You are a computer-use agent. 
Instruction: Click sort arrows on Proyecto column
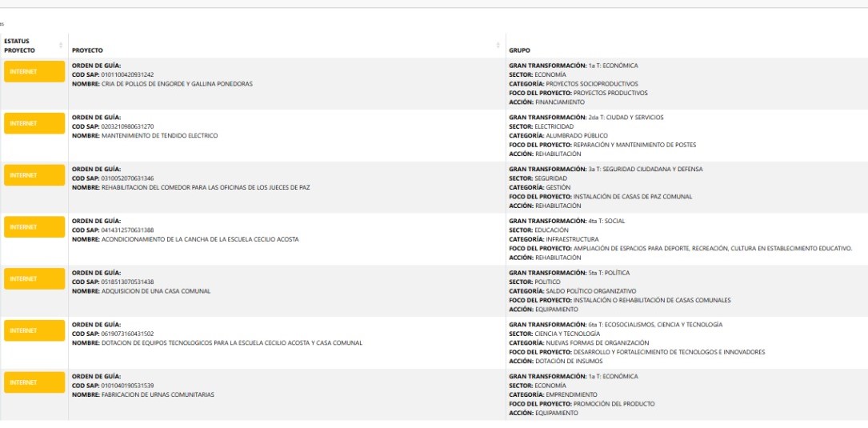tap(498, 45)
